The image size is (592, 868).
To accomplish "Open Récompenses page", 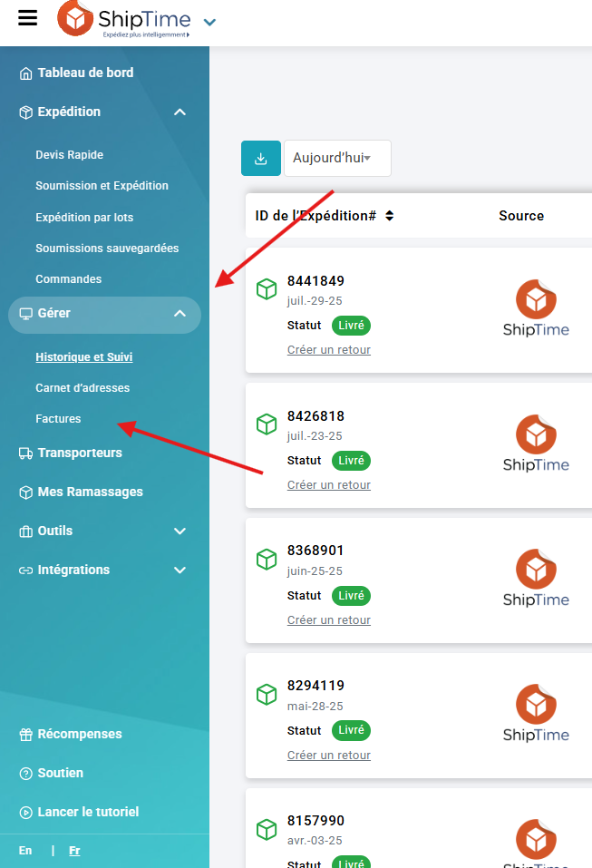I will (x=80, y=734).
